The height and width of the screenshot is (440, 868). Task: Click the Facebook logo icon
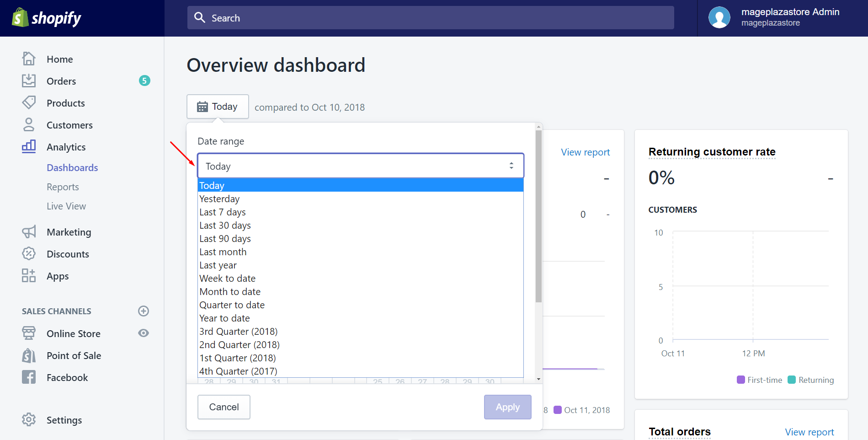[29, 377]
